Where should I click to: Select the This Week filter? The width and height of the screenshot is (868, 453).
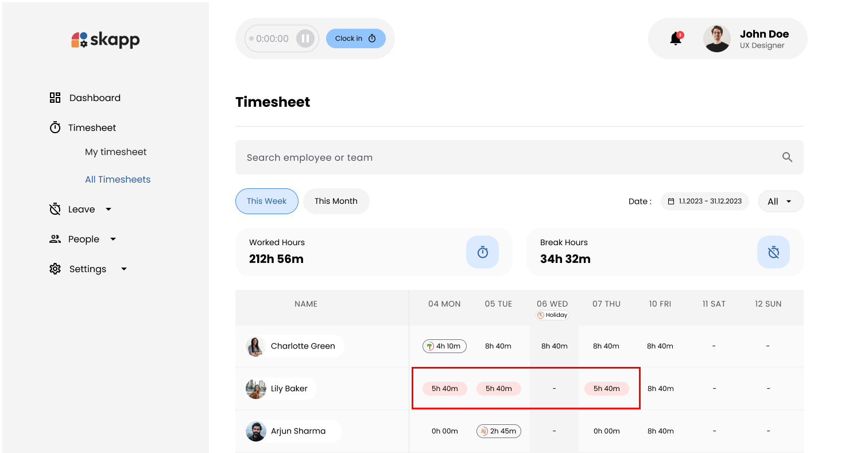coord(266,201)
